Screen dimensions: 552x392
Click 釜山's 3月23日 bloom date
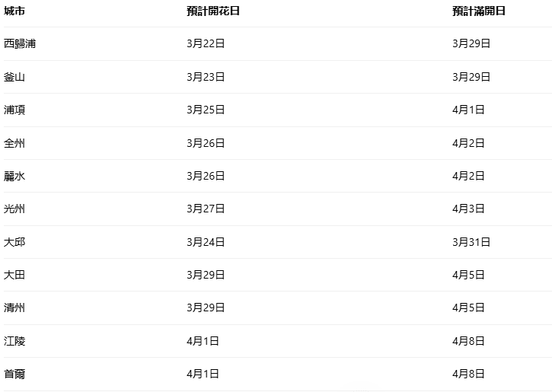(x=206, y=77)
